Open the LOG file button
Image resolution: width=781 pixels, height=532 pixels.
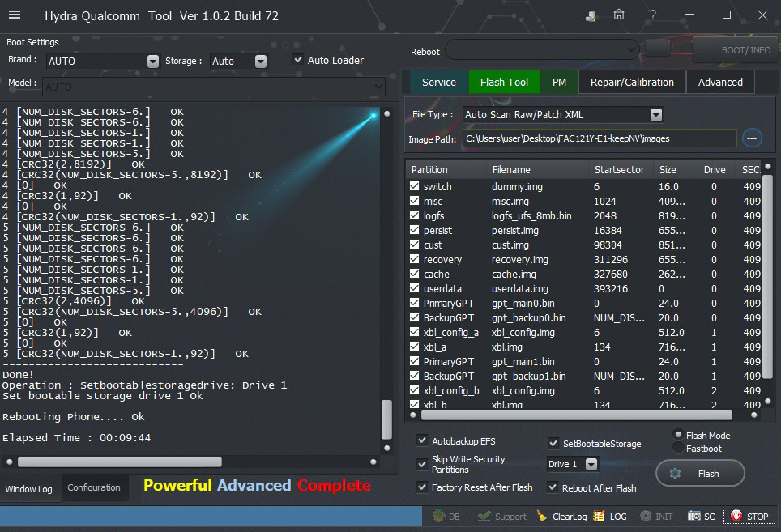coord(610,517)
